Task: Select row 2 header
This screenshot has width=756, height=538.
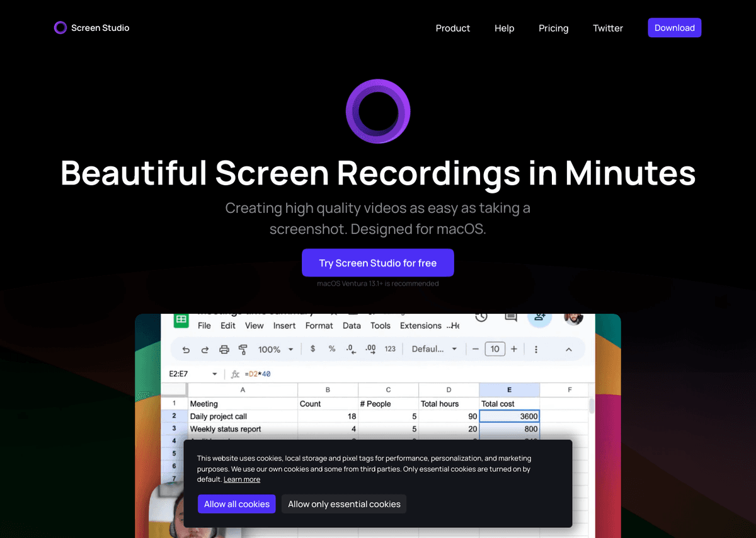Action: 175,416
